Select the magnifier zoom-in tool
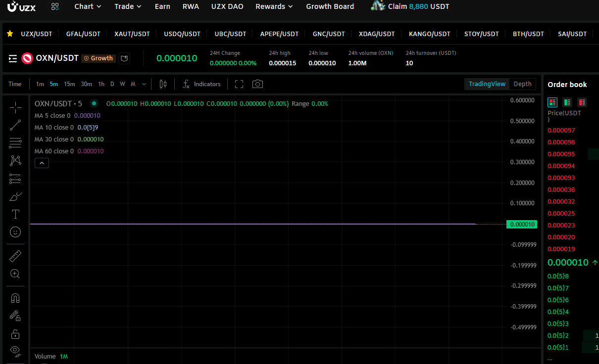599x364 pixels. [x=15, y=273]
